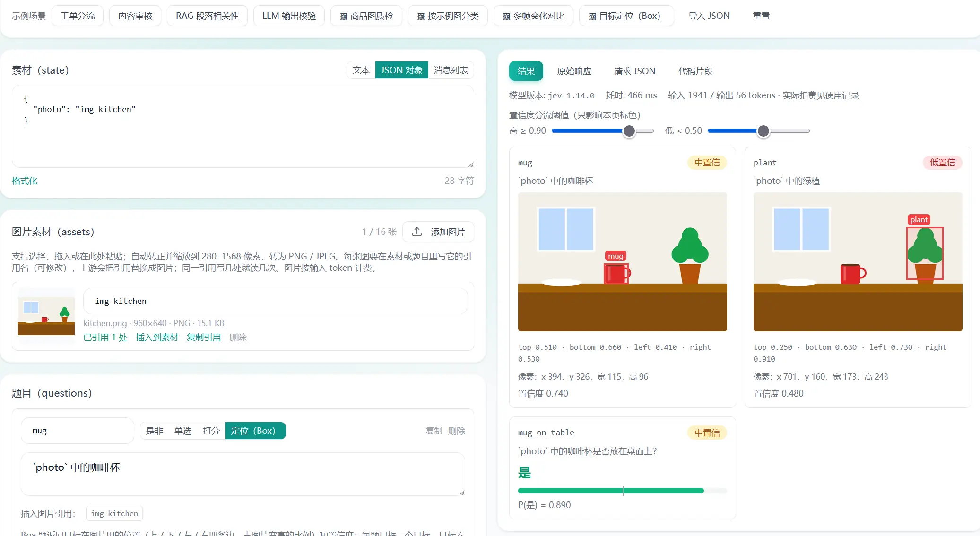980x536 pixels.
Task: Choose the 内容审核 example scenario
Action: pyautogui.click(x=135, y=16)
